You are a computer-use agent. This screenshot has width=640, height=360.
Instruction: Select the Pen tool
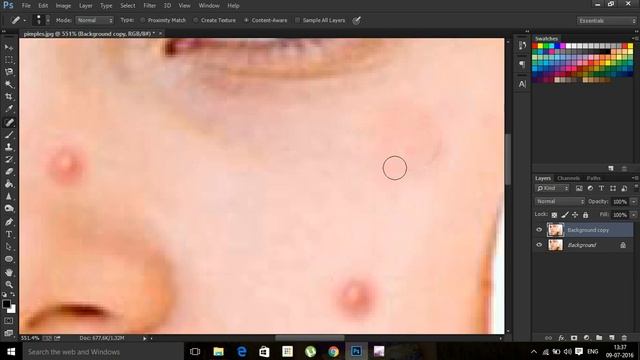click(x=9, y=222)
